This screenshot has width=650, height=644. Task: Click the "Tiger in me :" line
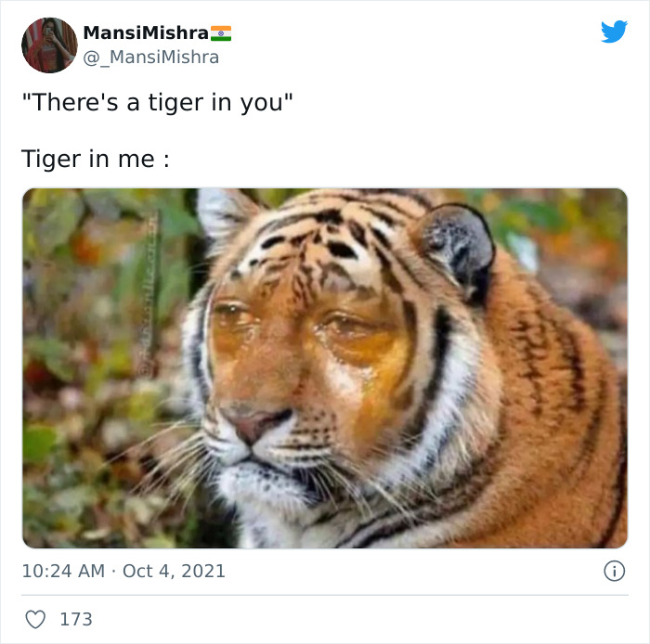click(x=96, y=159)
